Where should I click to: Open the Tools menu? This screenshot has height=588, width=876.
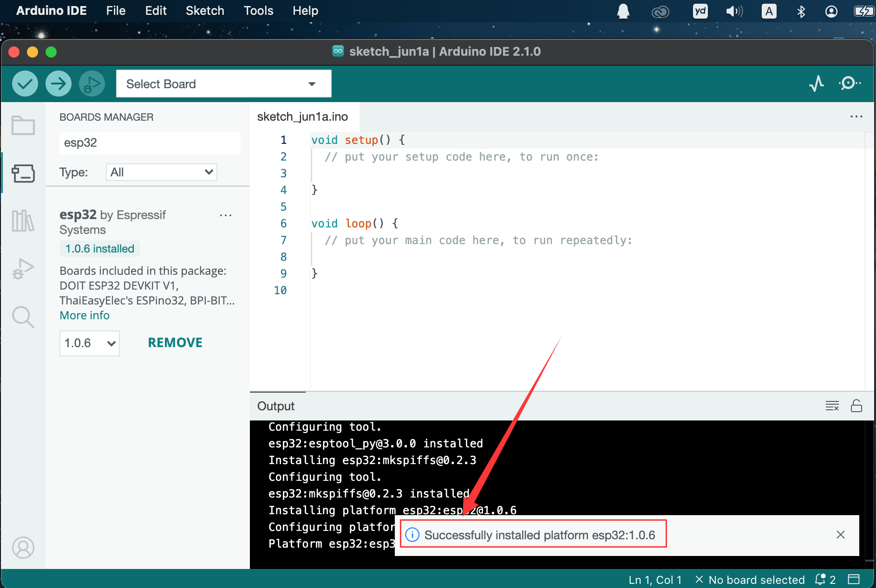point(258,11)
